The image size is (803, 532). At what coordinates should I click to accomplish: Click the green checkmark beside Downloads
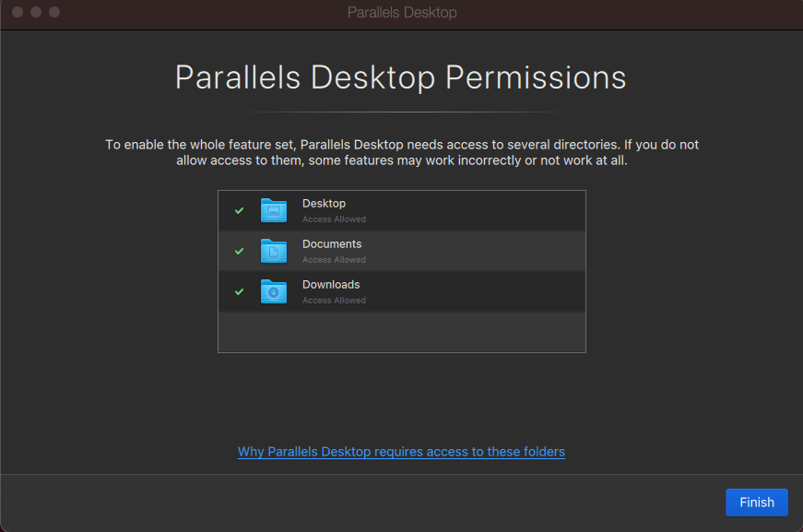[x=240, y=291]
